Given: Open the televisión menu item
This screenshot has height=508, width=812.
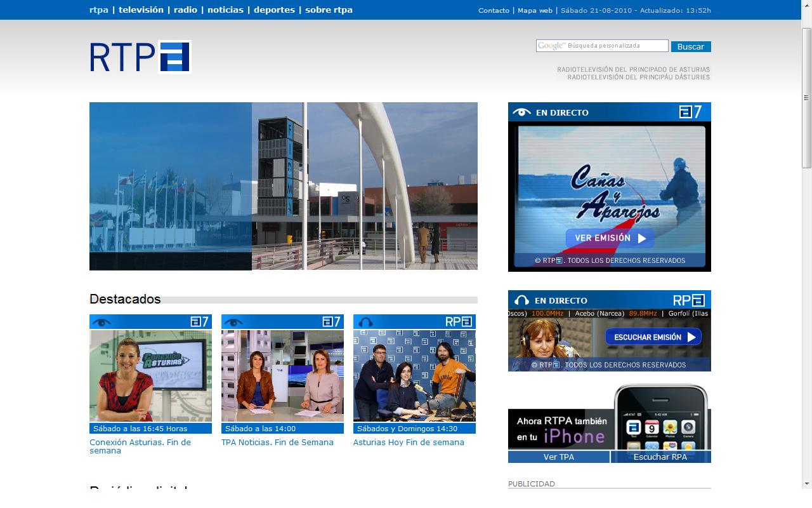Looking at the screenshot, I should [141, 10].
